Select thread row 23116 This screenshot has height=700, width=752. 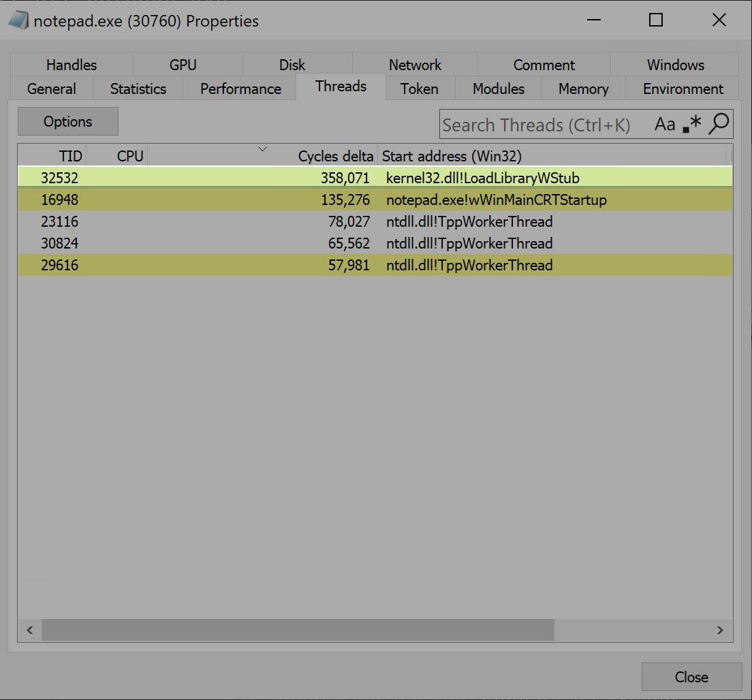[375, 221]
